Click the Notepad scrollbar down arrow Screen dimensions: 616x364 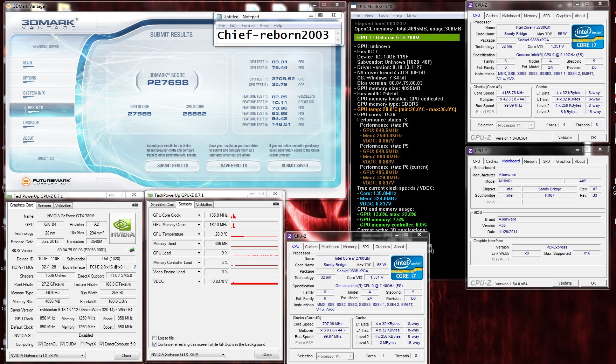pyautogui.click(x=338, y=41)
